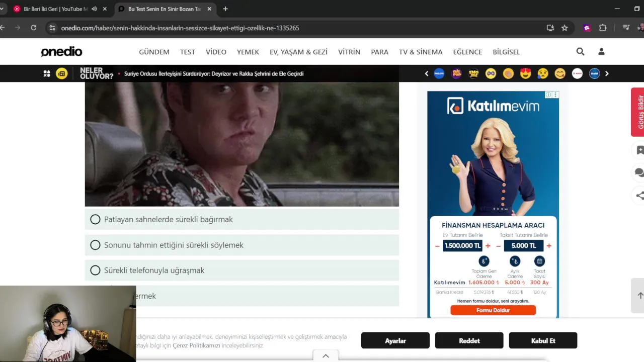Open a new browser tab
644x362 pixels.
pyautogui.click(x=225, y=9)
